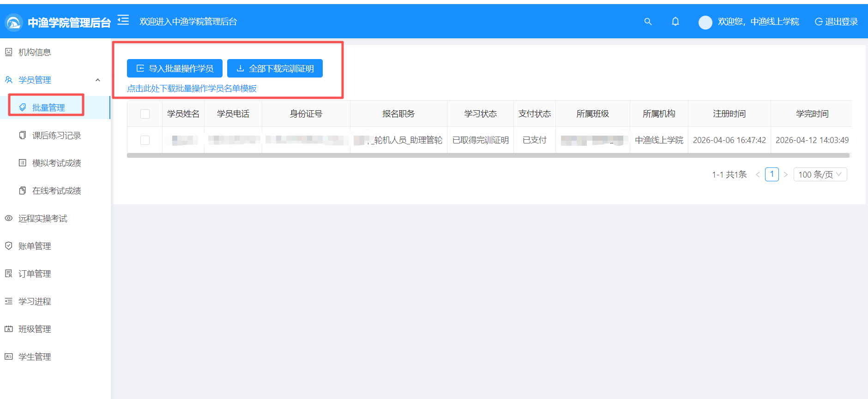Select 批量管理 menu item

[x=55, y=107]
